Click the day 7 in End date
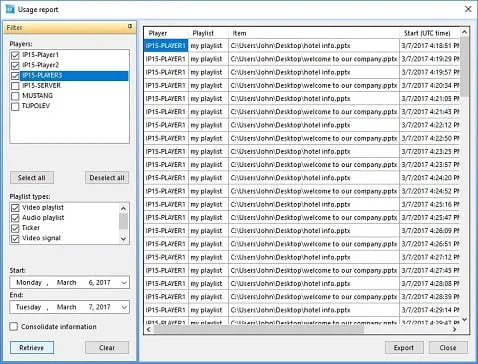 91,307
